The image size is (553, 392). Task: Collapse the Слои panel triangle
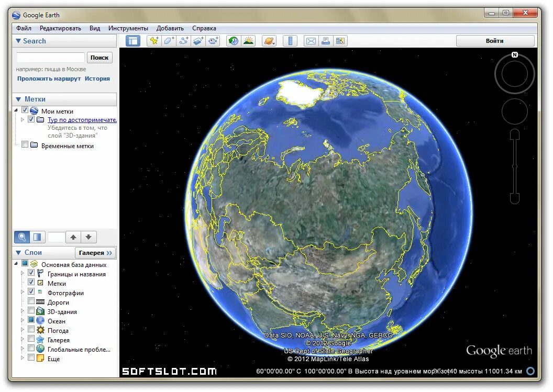click(18, 253)
